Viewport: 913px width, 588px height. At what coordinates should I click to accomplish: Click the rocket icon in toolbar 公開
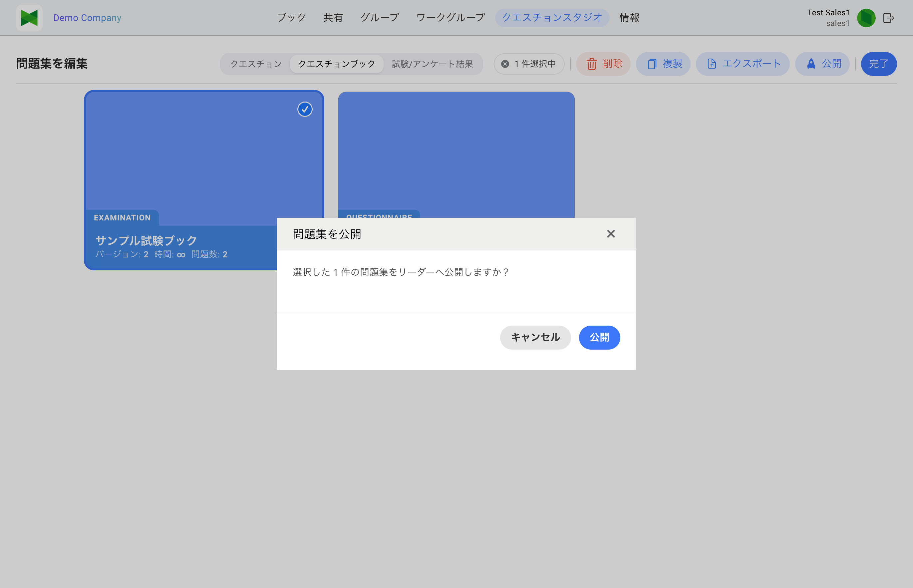click(x=811, y=64)
